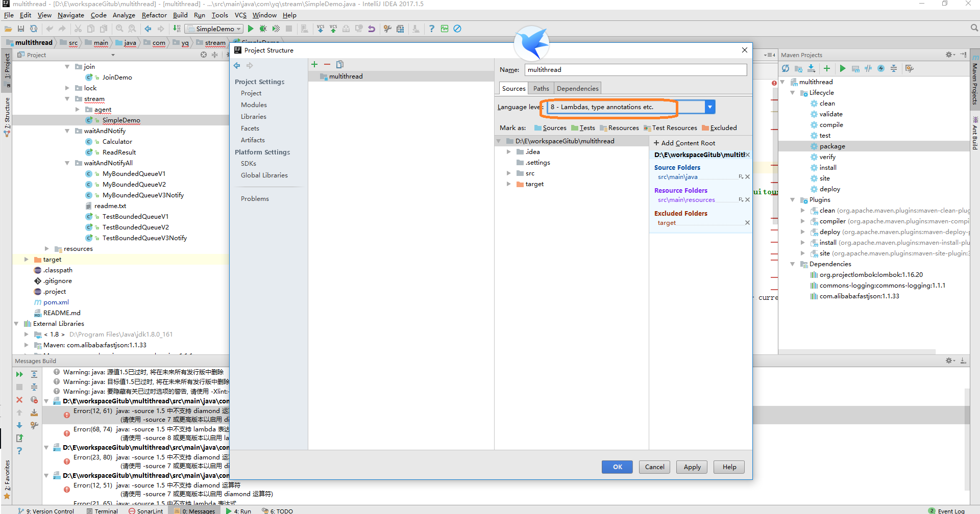Expand src folder in content root tree

(x=508, y=173)
